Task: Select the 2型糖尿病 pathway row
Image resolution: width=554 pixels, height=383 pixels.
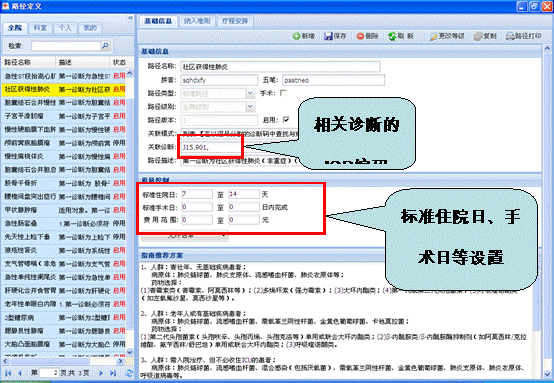Action: coord(64,317)
